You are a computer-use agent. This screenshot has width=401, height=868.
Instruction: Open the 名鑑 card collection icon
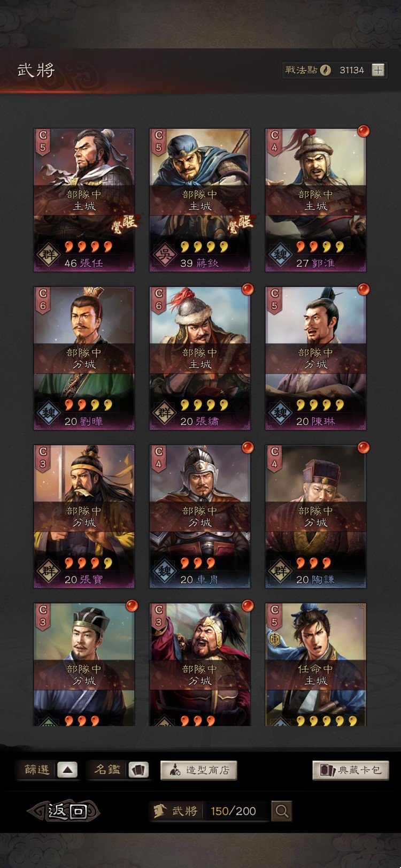pyautogui.click(x=139, y=770)
